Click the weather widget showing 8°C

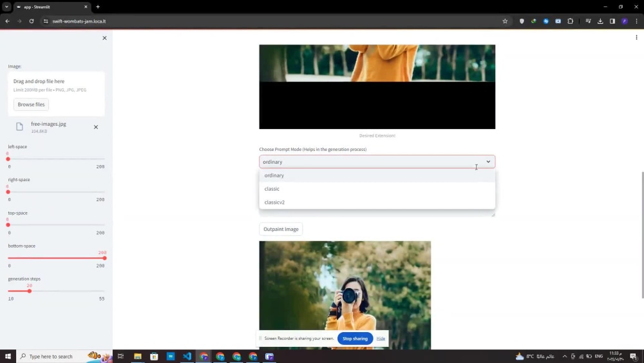pyautogui.click(x=535, y=356)
